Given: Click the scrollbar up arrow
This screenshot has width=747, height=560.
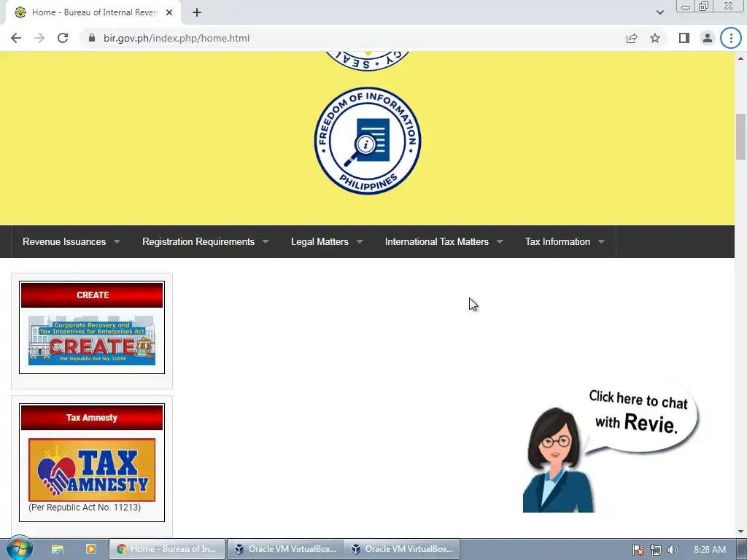Looking at the screenshot, I should coord(740,58).
